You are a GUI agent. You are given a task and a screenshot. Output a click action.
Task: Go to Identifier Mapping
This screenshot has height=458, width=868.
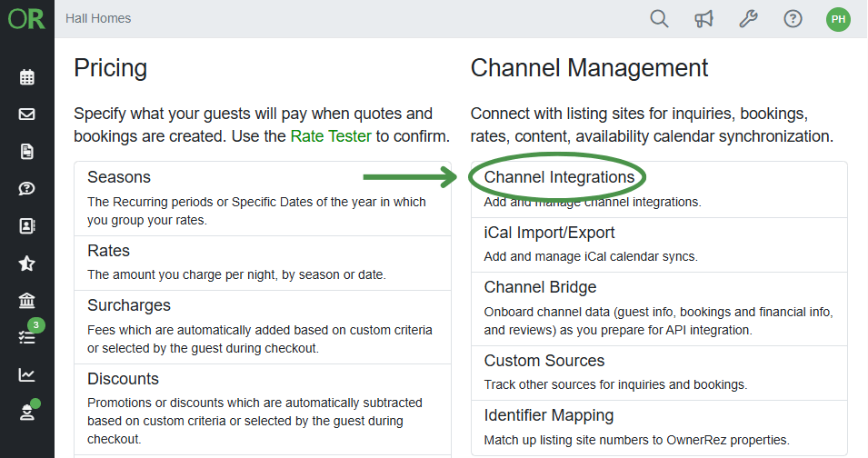[548, 415]
